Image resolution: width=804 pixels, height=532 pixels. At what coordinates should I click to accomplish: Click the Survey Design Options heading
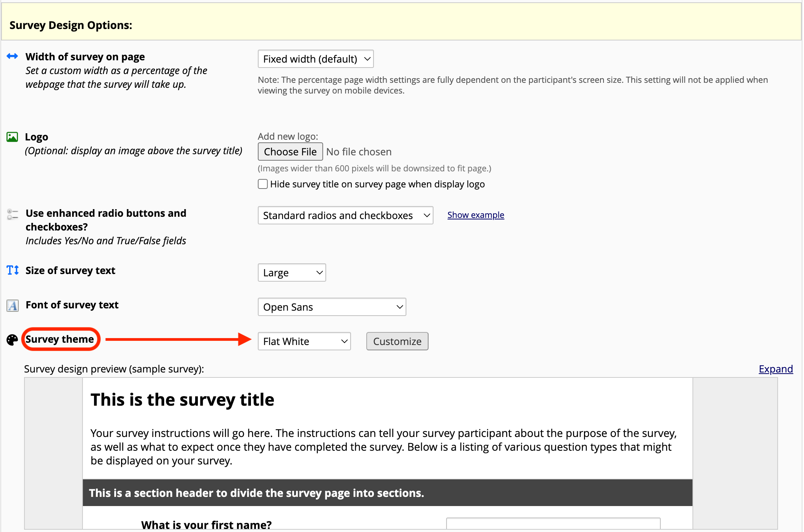pos(71,25)
